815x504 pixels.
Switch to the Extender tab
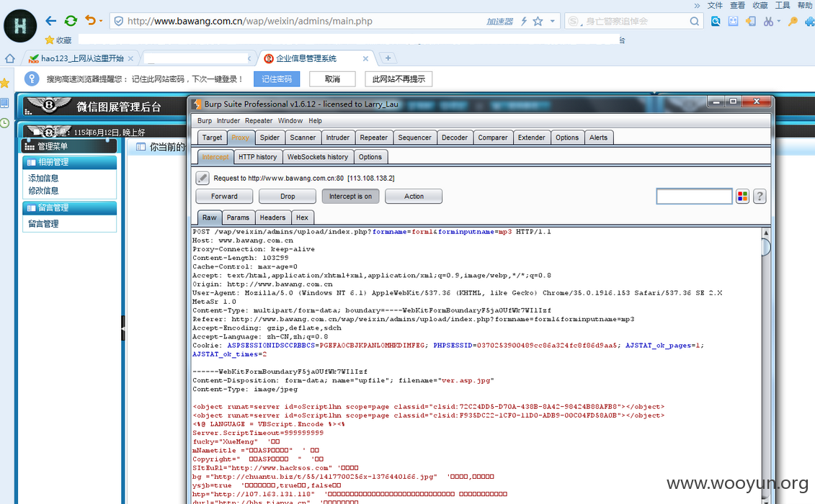531,138
